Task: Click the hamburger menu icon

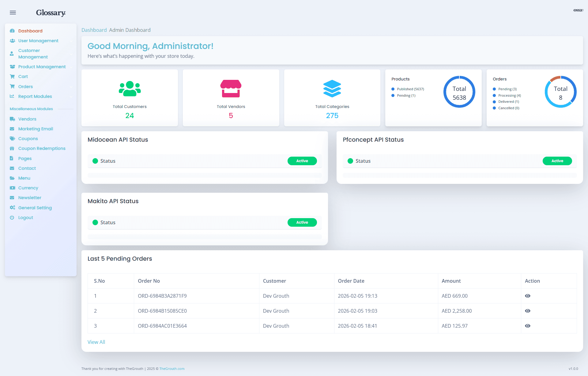Action: 13,13
